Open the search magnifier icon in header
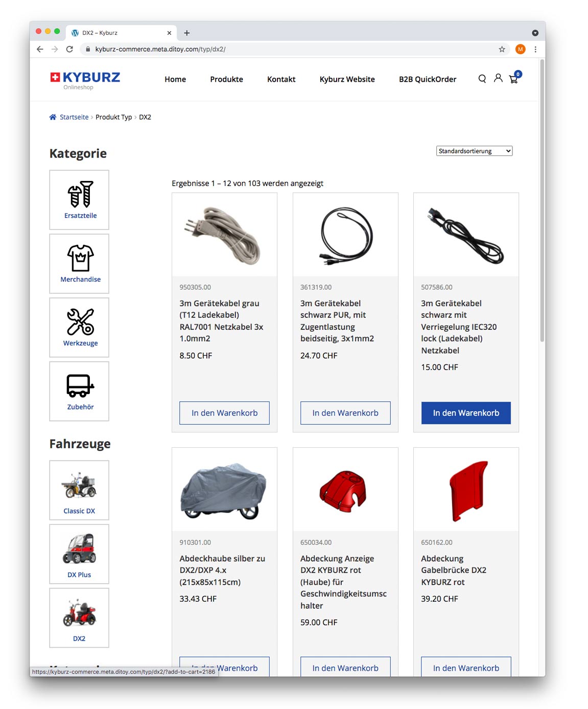Viewport: 588px width, 709px height. tap(482, 79)
